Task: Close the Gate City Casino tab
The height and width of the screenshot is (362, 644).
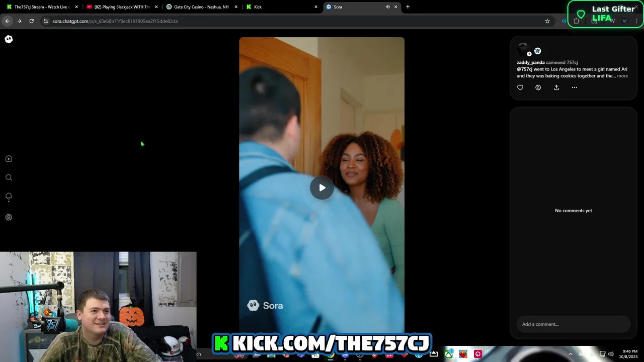Action: click(x=236, y=7)
